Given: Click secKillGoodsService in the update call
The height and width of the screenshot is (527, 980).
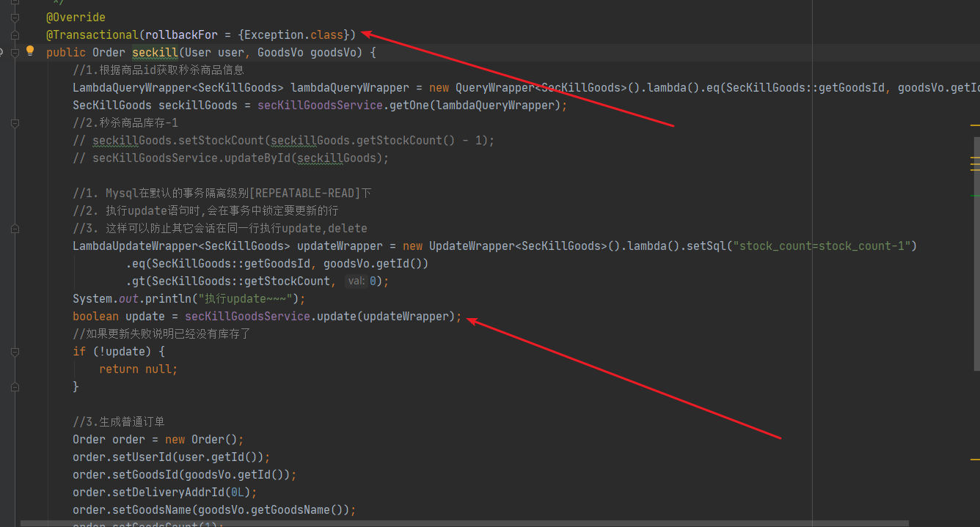Looking at the screenshot, I should 247,317.
